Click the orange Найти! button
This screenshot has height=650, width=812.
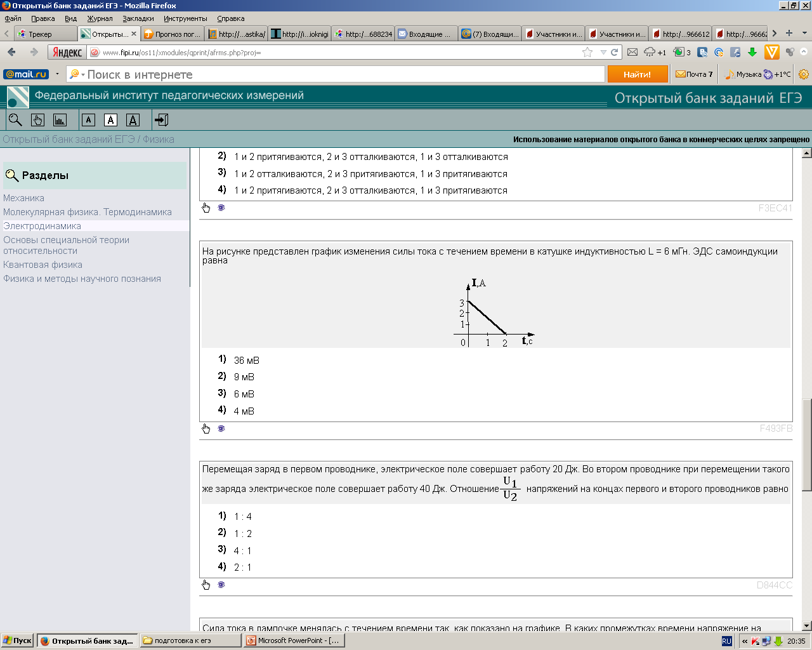(638, 74)
